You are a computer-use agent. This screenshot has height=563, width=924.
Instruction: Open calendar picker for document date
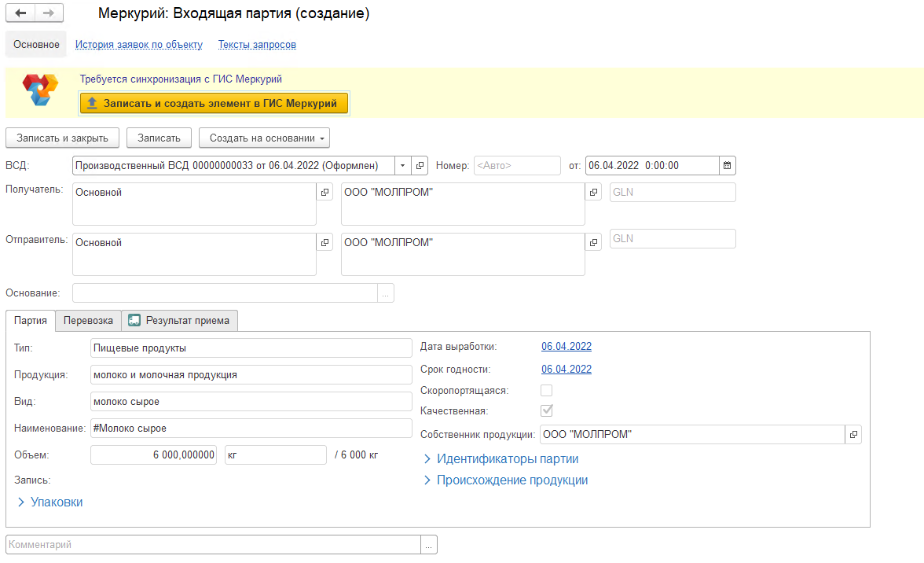[x=728, y=166]
